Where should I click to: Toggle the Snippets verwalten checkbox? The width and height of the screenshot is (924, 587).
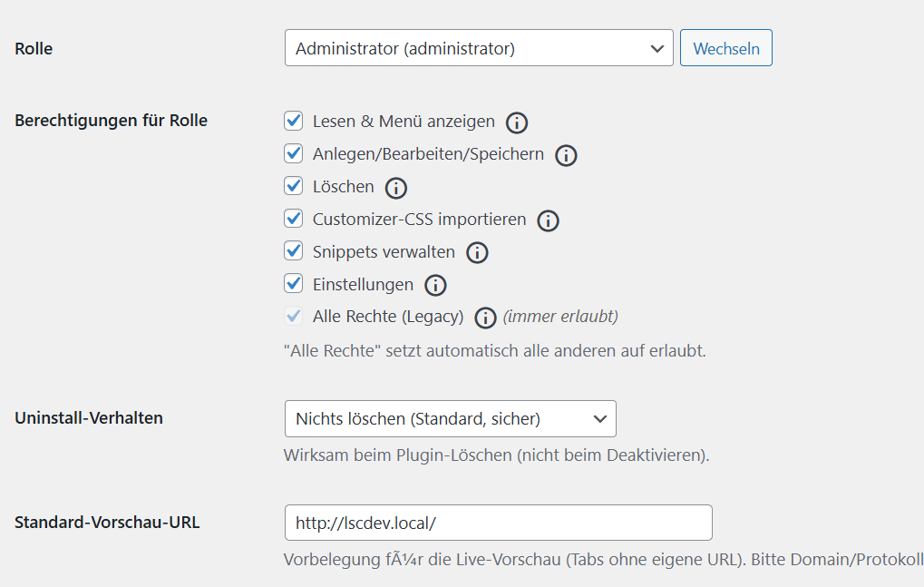coord(293,251)
